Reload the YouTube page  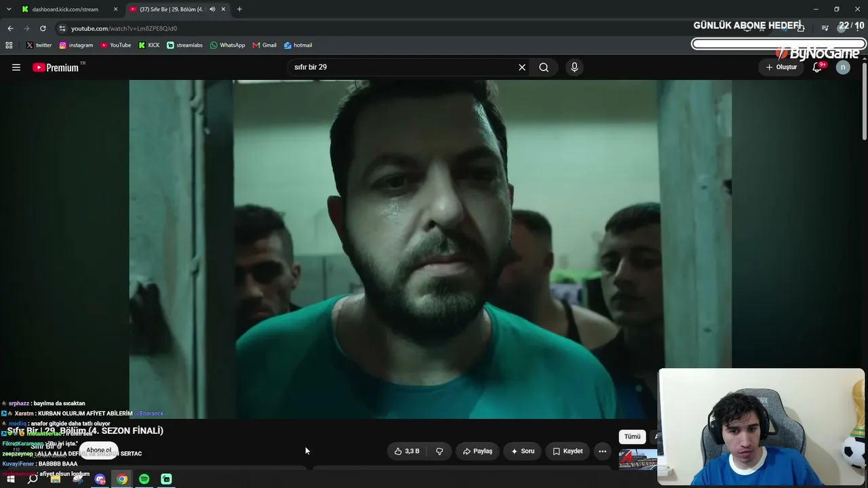click(x=43, y=28)
